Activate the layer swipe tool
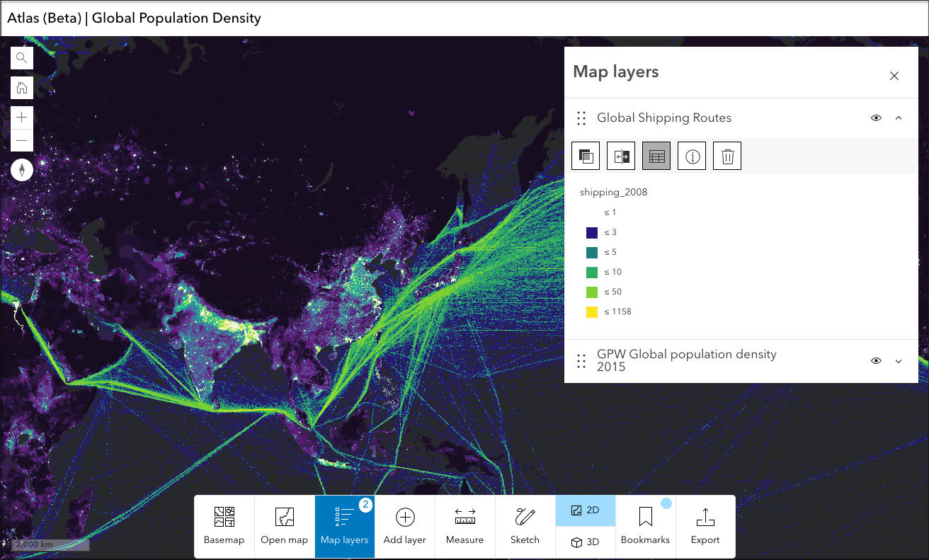Viewport: 929px width, 560px height. click(621, 156)
